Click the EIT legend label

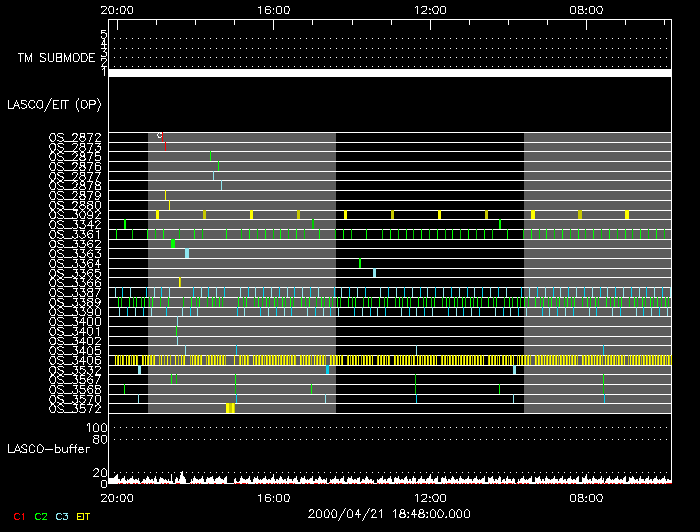click(84, 516)
